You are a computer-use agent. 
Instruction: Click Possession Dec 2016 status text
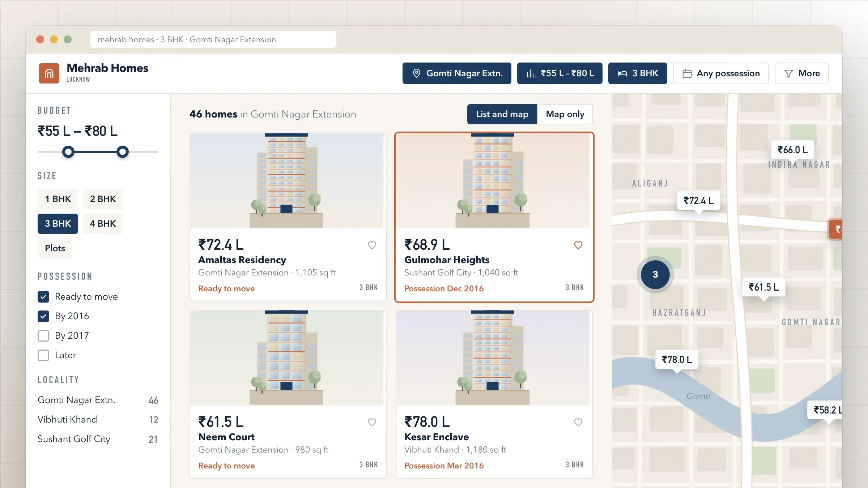point(444,288)
